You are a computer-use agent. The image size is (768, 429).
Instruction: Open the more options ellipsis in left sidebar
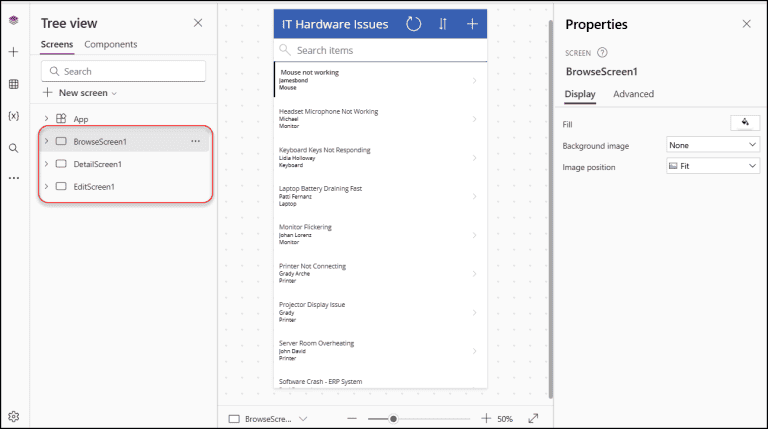tap(14, 178)
